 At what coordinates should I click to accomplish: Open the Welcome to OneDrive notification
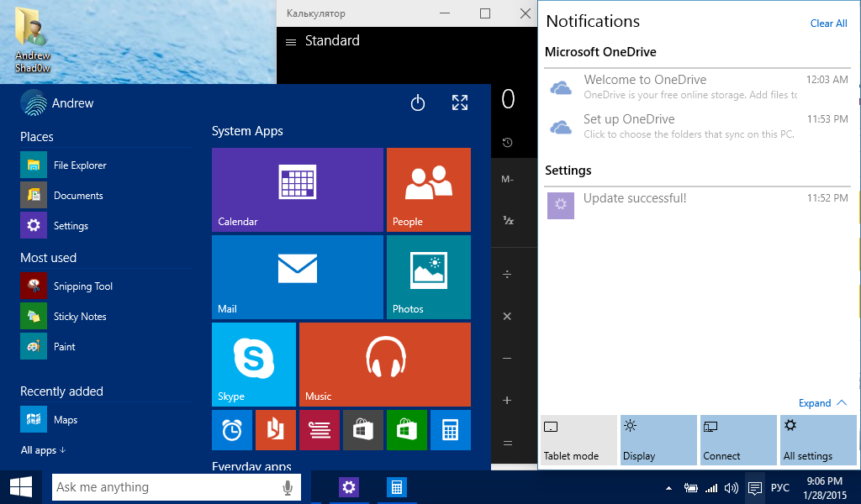pyautogui.click(x=697, y=87)
